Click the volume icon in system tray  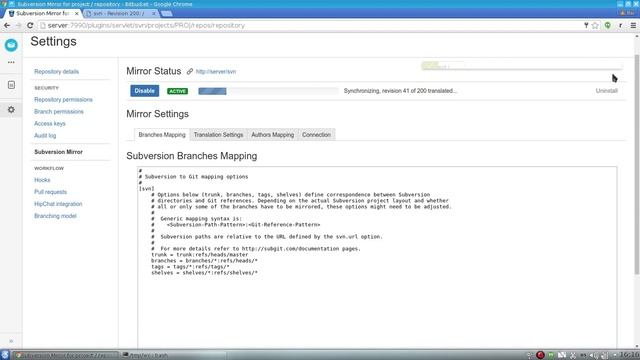coord(594,355)
